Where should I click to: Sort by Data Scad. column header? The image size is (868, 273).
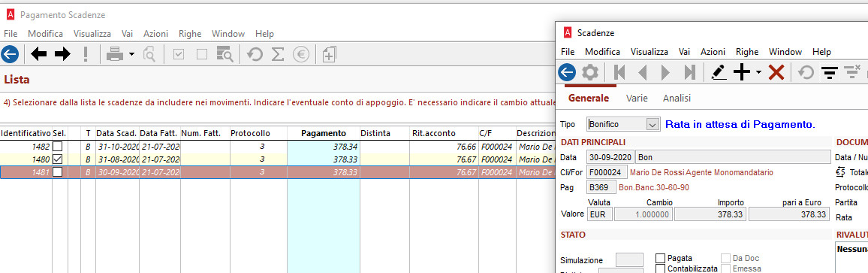[117, 133]
